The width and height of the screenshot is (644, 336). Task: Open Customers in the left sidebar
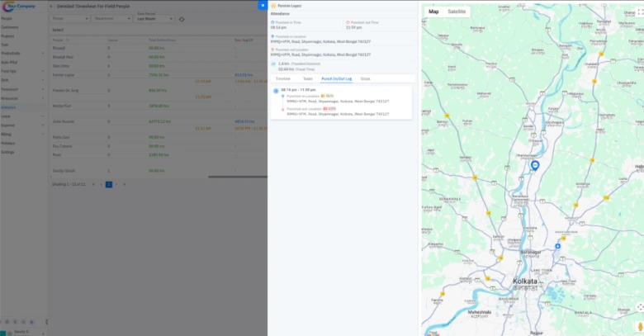pyautogui.click(x=10, y=27)
